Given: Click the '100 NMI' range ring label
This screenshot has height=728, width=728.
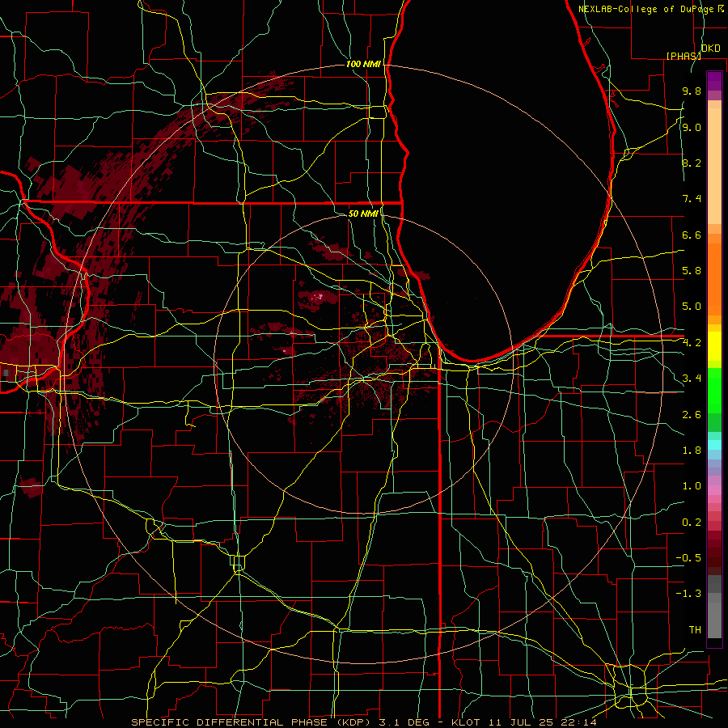Looking at the screenshot, I should click(x=363, y=64).
